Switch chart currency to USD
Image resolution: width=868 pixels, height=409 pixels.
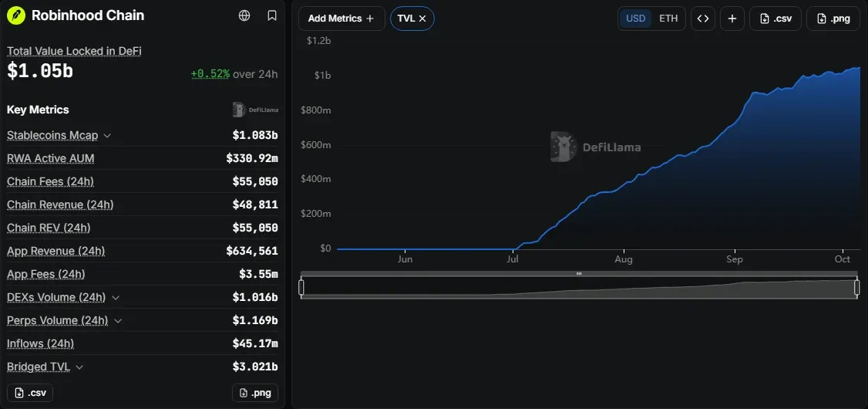click(x=635, y=19)
